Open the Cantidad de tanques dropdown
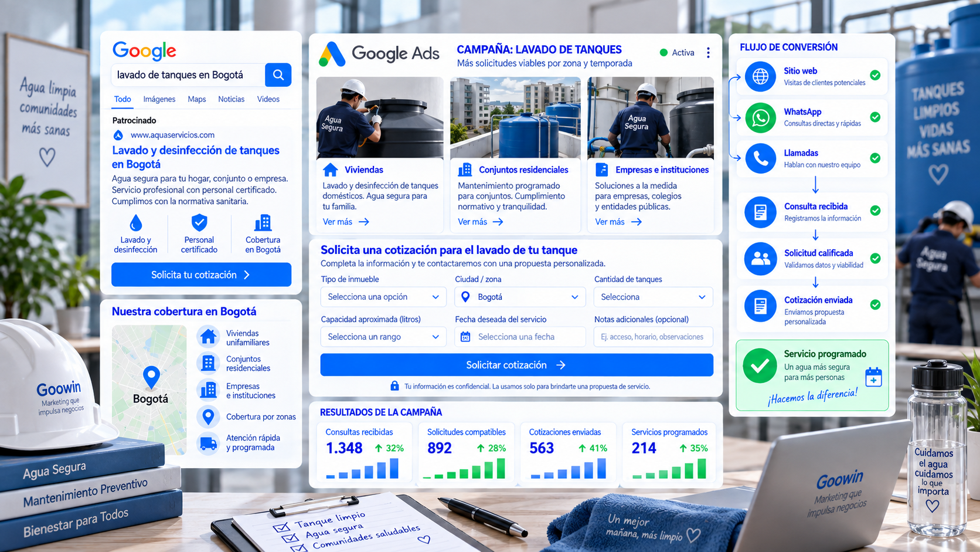 (653, 297)
